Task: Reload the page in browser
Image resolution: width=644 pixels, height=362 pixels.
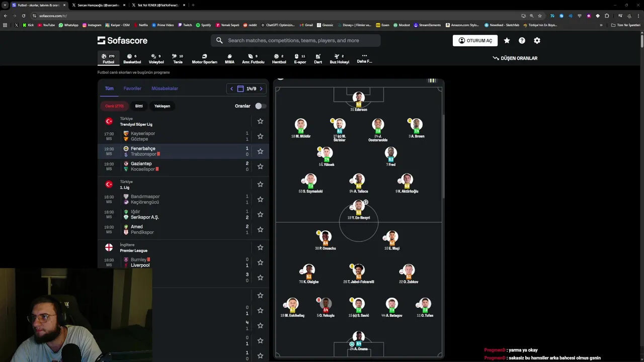Action: (x=23, y=16)
